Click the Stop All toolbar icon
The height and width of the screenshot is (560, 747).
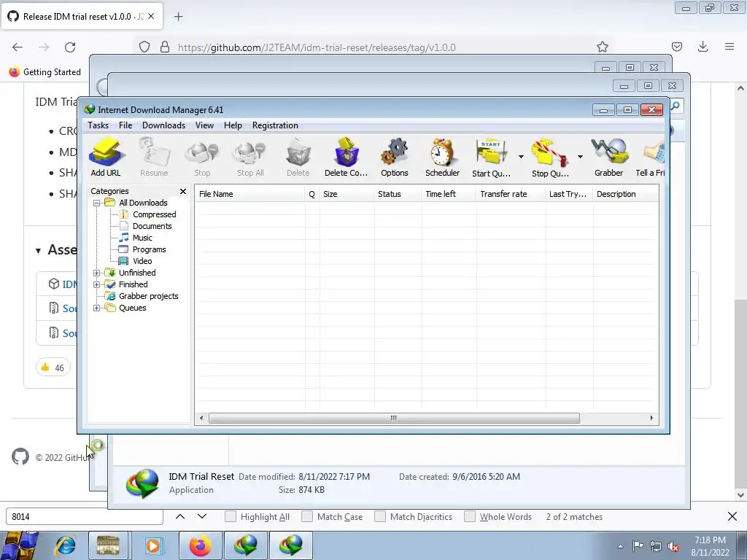[x=250, y=157]
